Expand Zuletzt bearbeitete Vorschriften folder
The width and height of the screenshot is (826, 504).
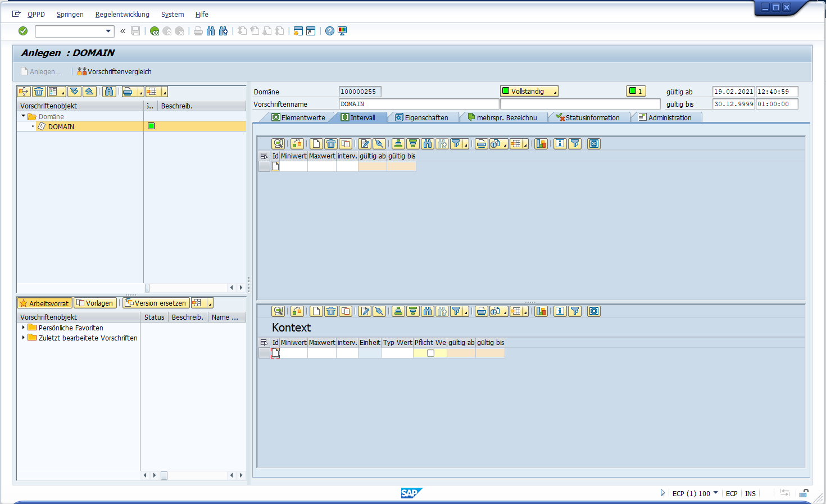[23, 338]
